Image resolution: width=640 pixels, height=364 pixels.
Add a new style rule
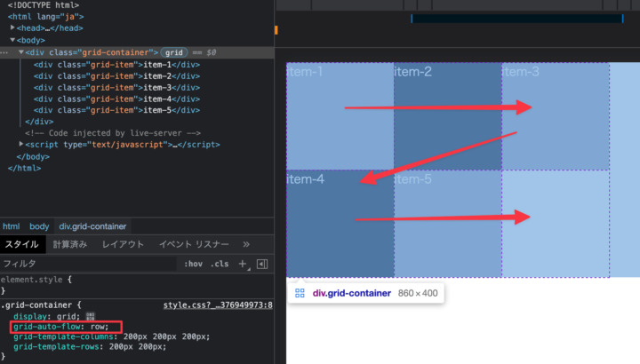(243, 264)
